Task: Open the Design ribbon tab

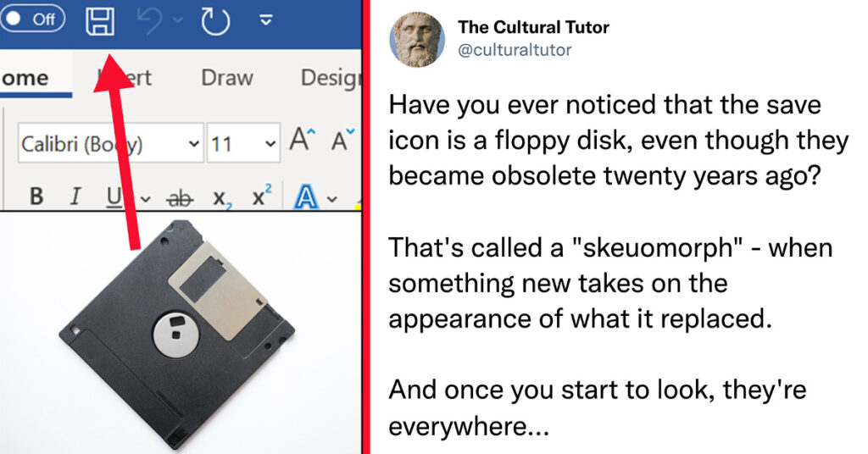Action: click(331, 78)
